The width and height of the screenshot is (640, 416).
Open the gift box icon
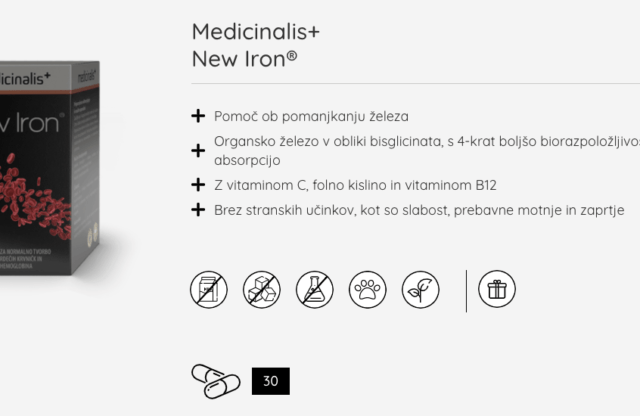497,289
